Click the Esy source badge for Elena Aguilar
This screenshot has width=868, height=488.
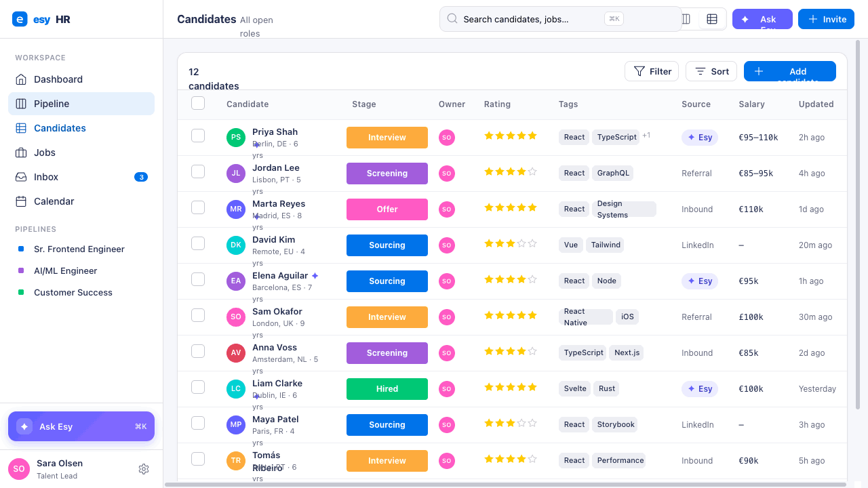(700, 281)
